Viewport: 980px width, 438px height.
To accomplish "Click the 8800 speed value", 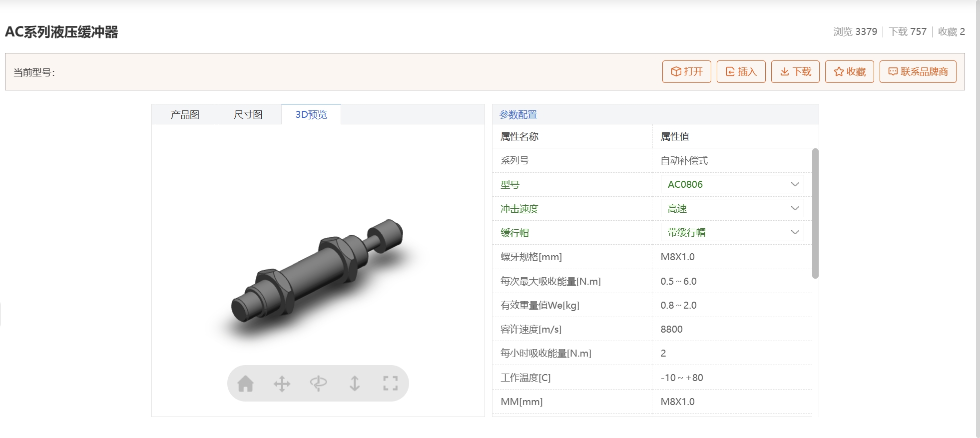I will 671,329.
